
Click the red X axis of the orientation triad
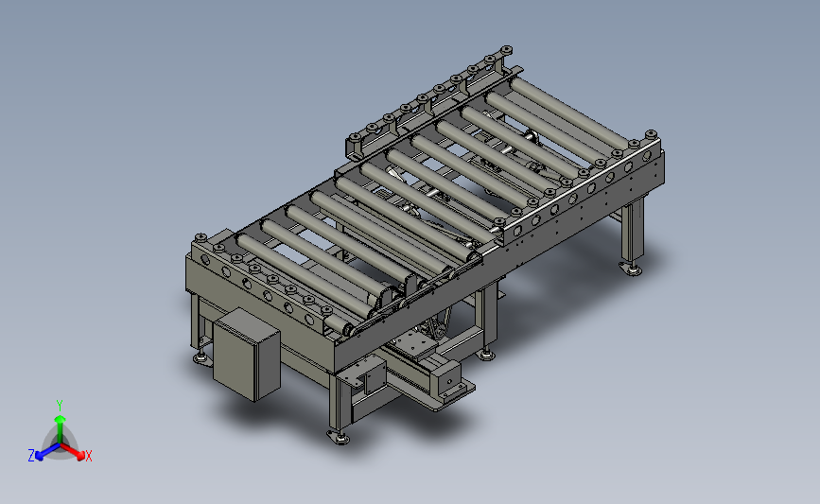pyautogui.click(x=72, y=451)
